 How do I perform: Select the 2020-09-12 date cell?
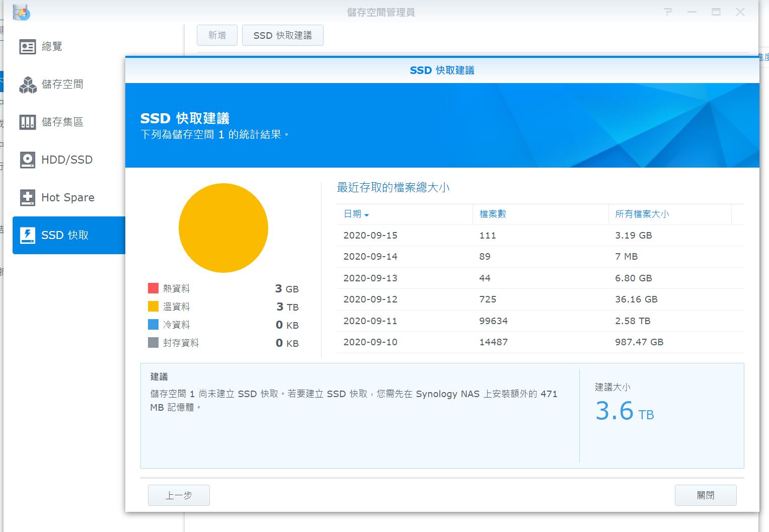(370, 299)
